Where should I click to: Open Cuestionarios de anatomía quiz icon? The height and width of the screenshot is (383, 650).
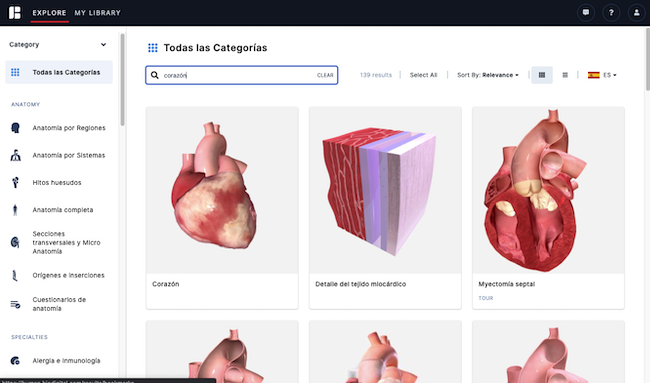pyautogui.click(x=15, y=304)
